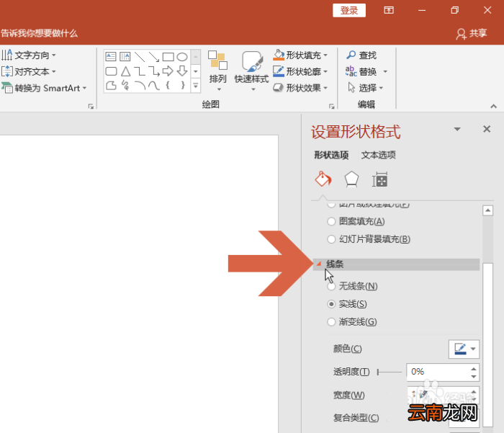Viewport: 504px width, 433px height.
Task: Click the 透明度 0% value field
Action: tap(437, 372)
